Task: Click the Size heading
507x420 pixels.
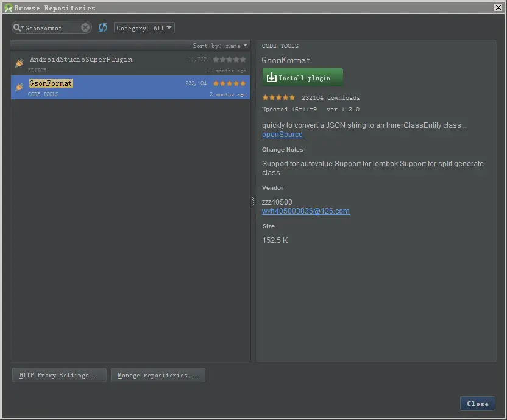Action: (x=269, y=226)
